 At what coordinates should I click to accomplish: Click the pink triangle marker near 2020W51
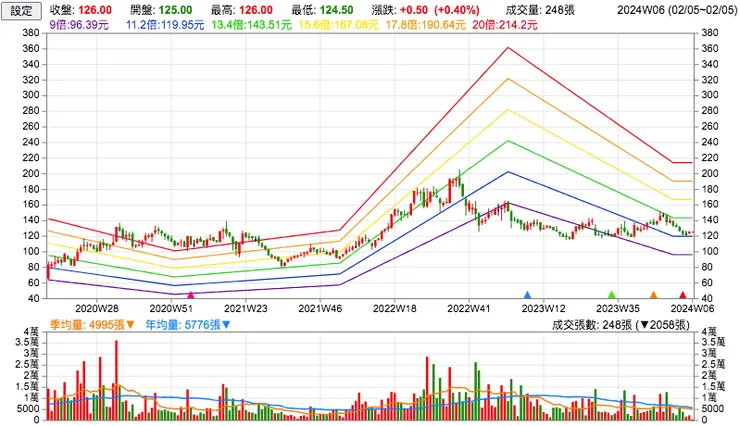(x=191, y=295)
